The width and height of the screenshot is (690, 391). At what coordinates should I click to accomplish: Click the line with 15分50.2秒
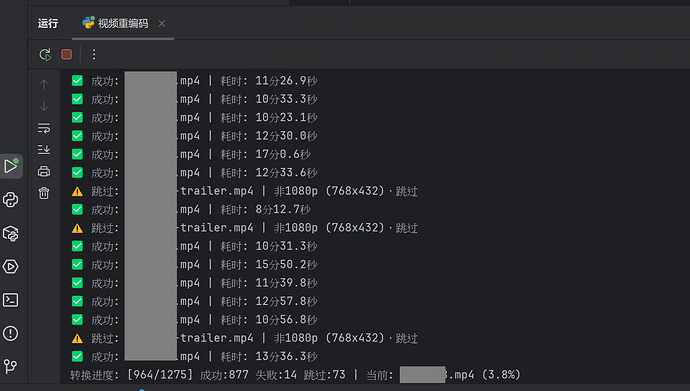pos(194,265)
